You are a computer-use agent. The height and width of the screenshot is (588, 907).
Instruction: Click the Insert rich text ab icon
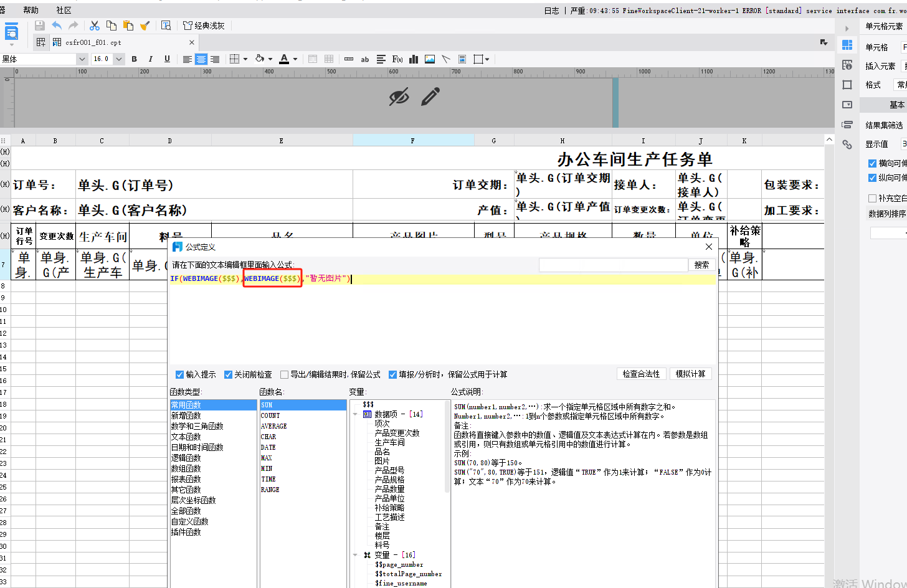pyautogui.click(x=365, y=59)
